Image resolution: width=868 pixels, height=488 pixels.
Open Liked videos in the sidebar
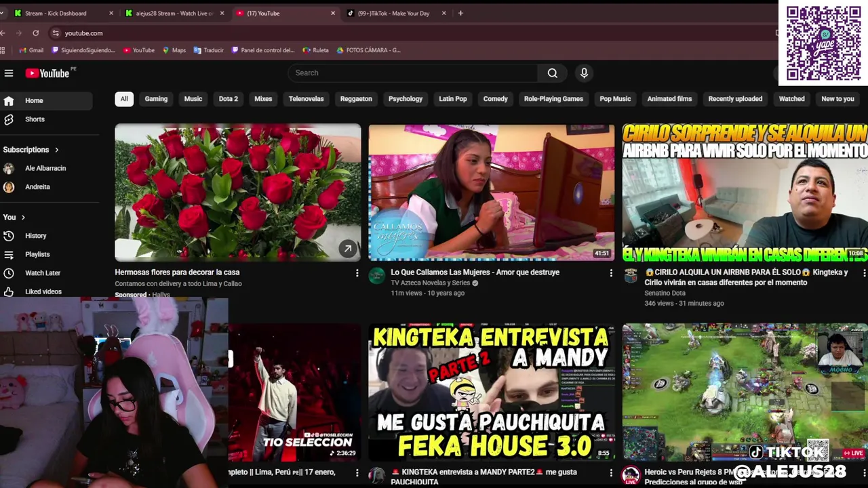[x=46, y=291]
